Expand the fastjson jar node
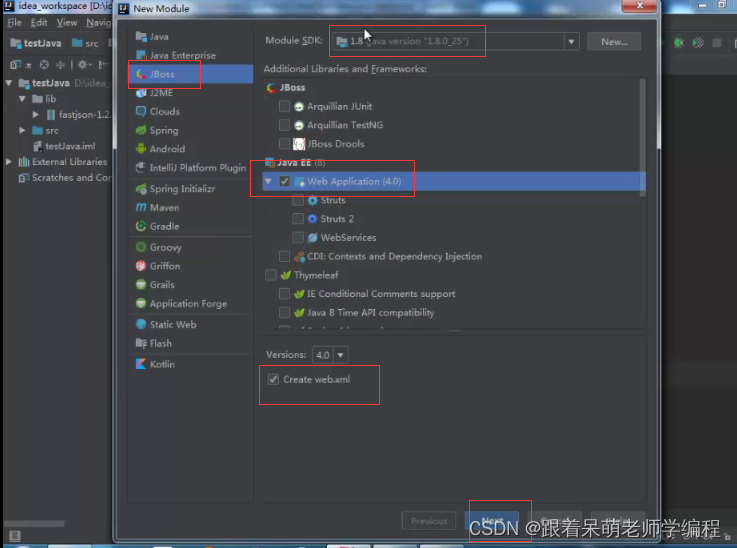The height and width of the screenshot is (548, 737). 36,114
